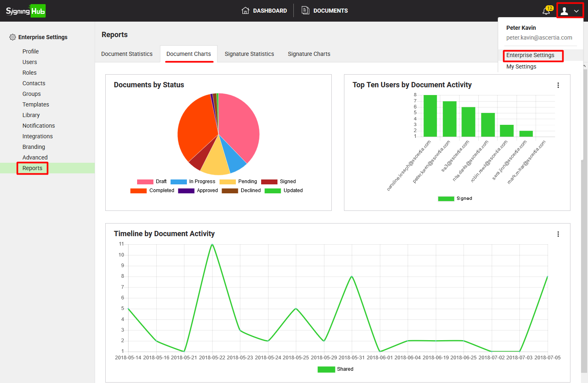Toggle the Completed legend item

point(153,190)
